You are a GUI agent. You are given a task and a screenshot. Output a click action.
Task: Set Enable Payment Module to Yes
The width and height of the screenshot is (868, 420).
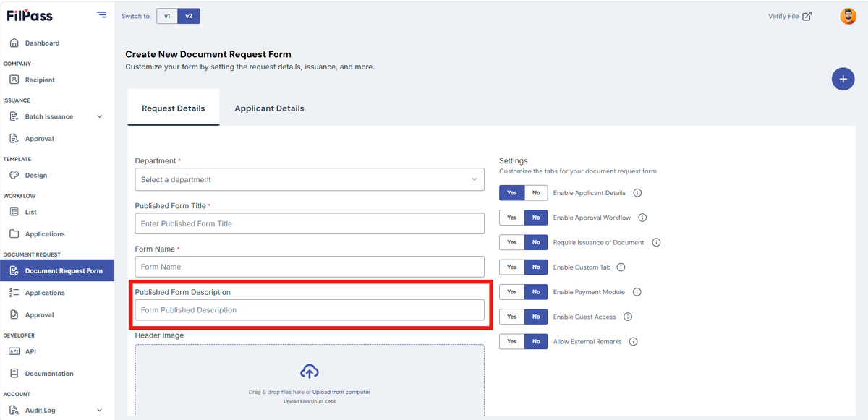click(512, 292)
